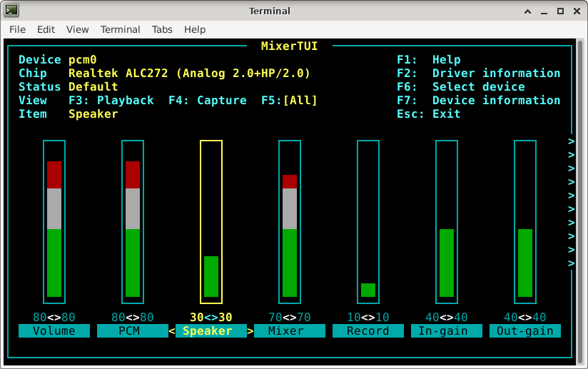Maximize the Terminal window
Viewport: 588px width, 369px height.
click(560, 11)
